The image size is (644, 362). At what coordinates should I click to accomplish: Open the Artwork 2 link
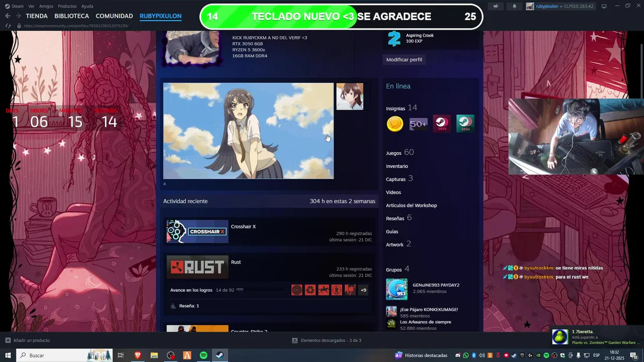pyautogui.click(x=398, y=244)
